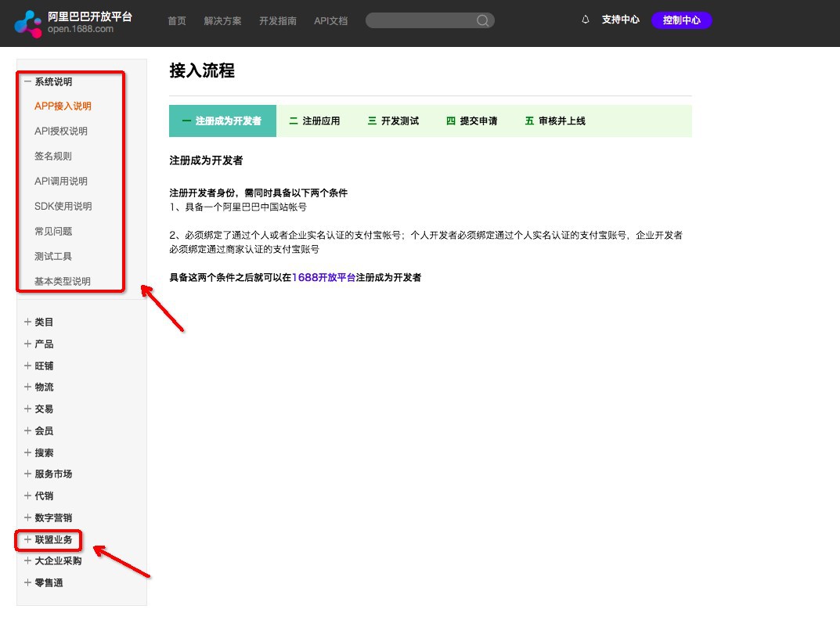Open API调用说明 in sidebar
The image size is (840, 620).
pyautogui.click(x=61, y=181)
